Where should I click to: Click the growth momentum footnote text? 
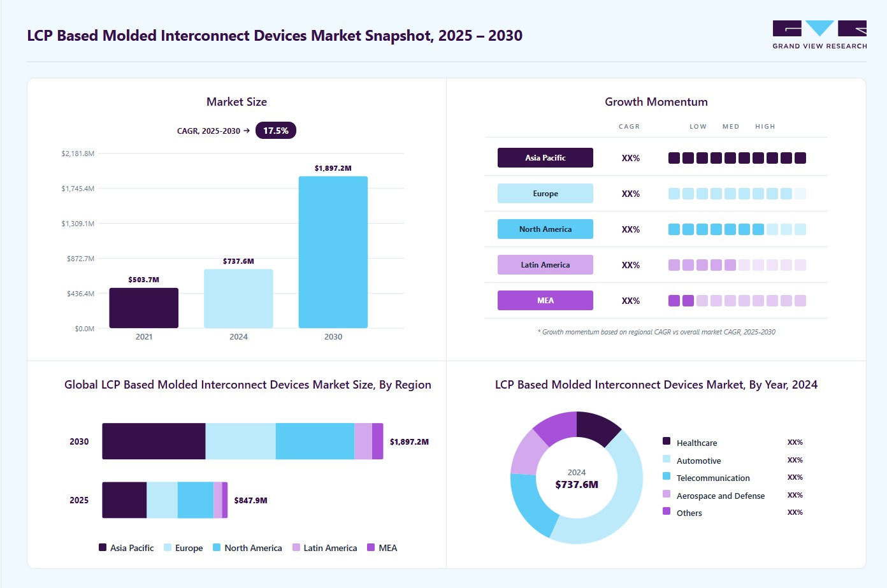656,332
